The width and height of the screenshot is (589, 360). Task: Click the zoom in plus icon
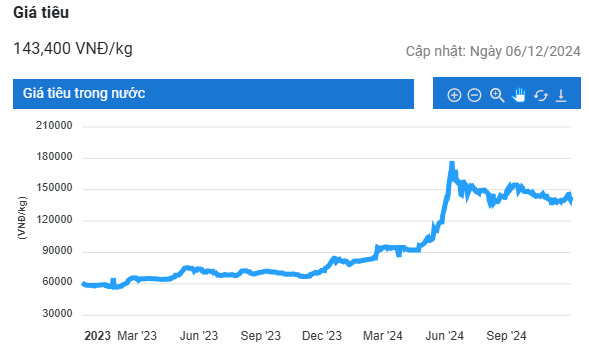[x=454, y=95]
